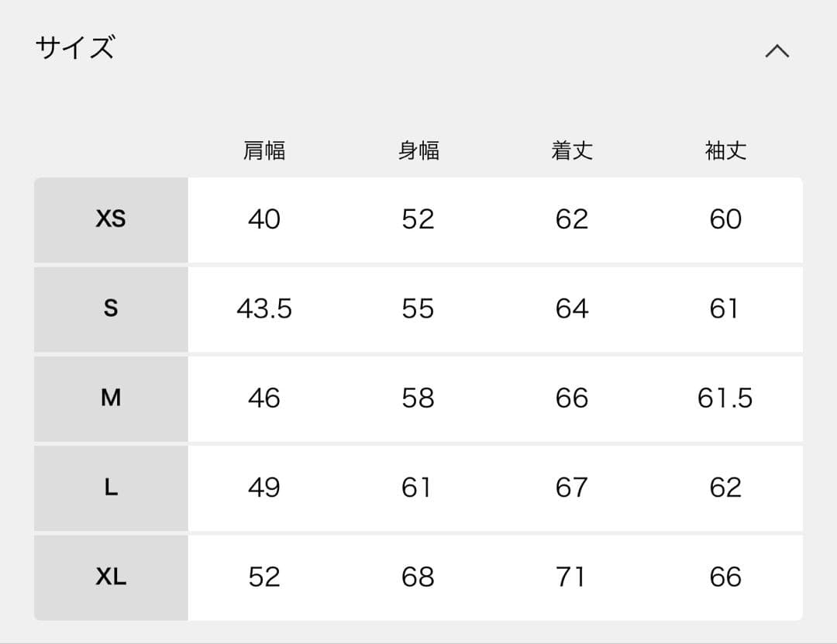
Task: Select the XL size row header
Action: pos(111,577)
